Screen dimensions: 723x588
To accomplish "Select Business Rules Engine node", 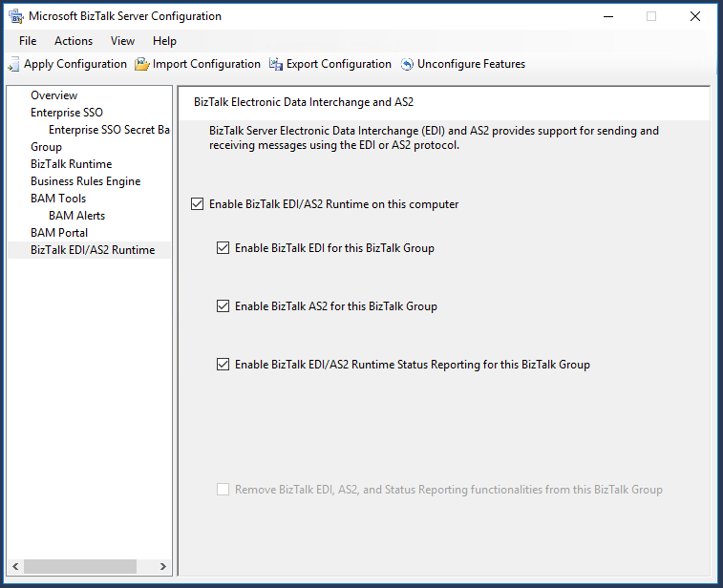I will click(85, 181).
